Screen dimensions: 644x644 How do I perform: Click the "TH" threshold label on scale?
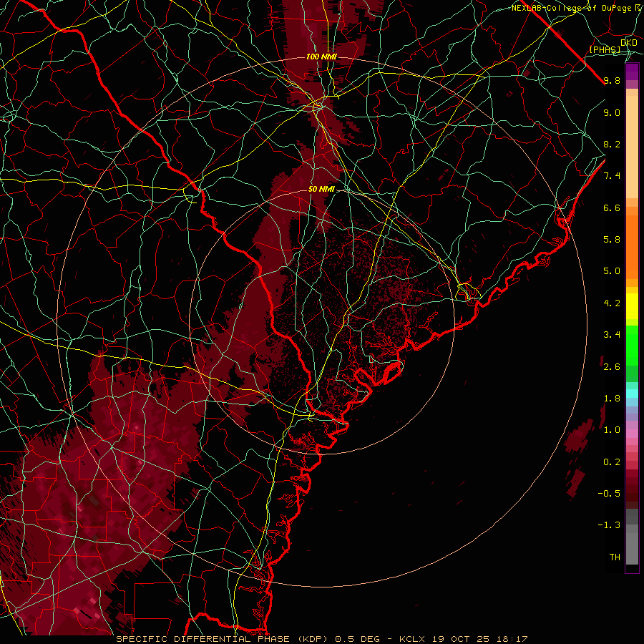(x=615, y=557)
